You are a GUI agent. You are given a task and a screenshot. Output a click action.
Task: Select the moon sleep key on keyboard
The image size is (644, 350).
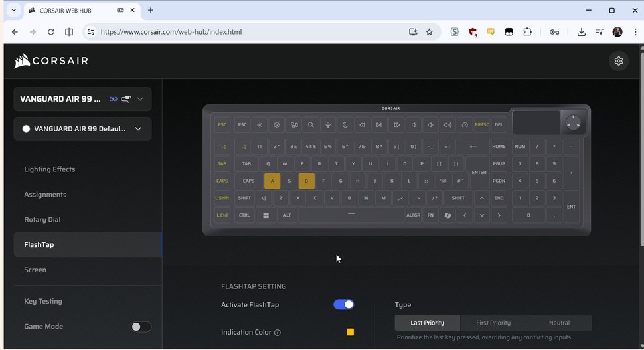(x=345, y=124)
